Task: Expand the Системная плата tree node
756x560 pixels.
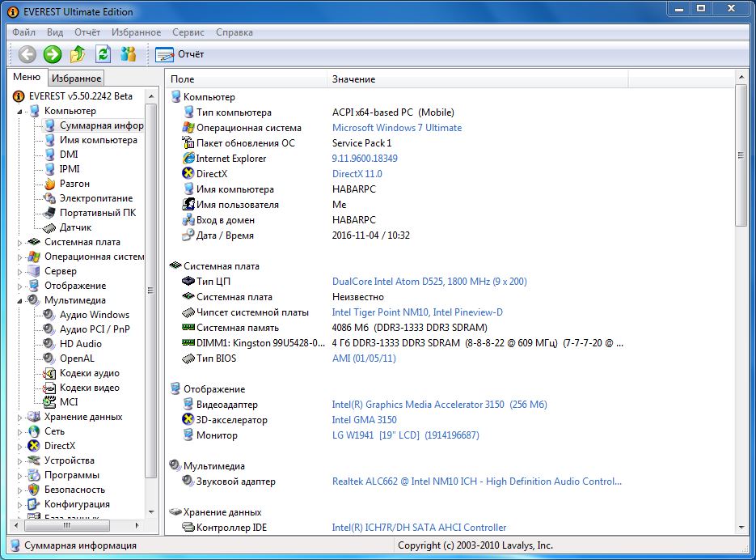Action: pos(20,242)
